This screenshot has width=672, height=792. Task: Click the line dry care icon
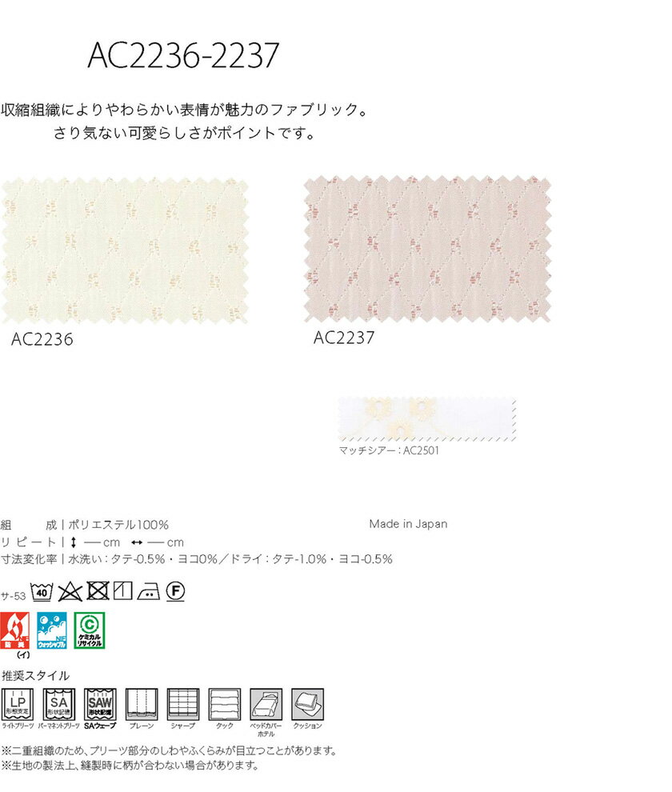click(122, 591)
